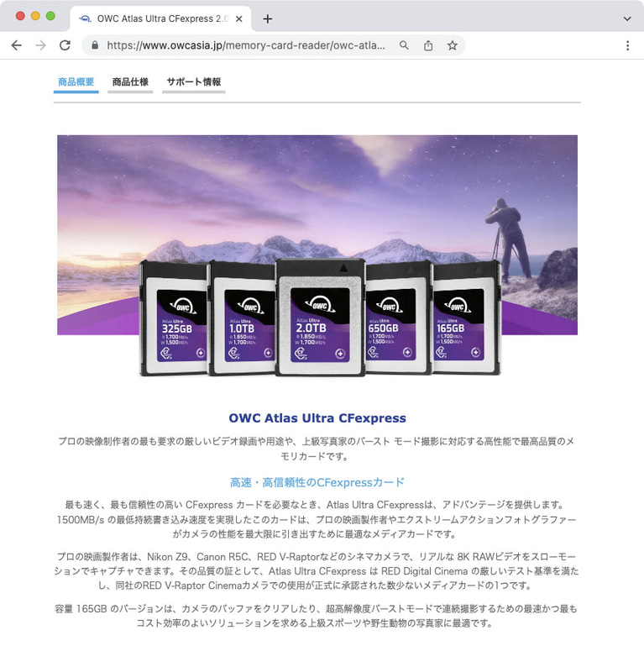
Task: Bookmark this page with the star
Action: [x=452, y=45]
